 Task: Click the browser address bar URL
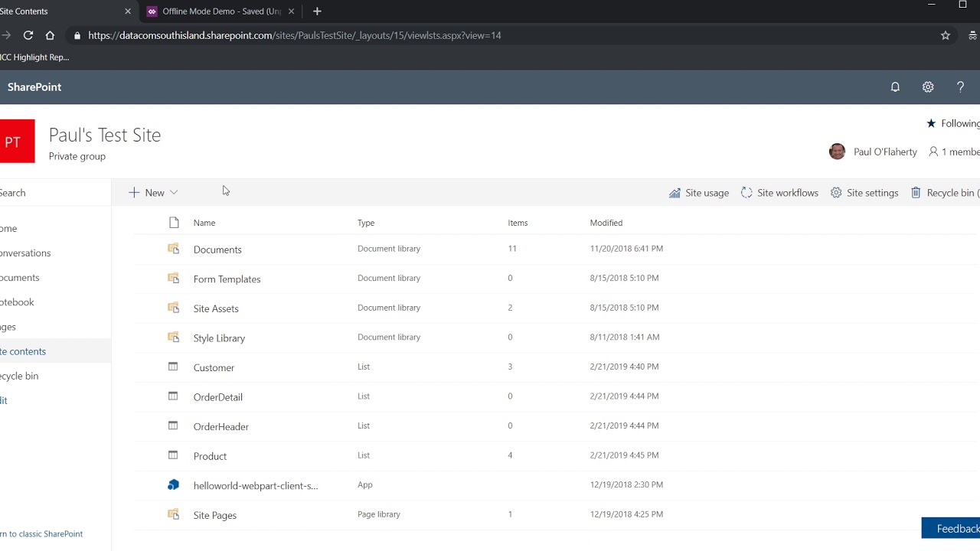(x=295, y=35)
